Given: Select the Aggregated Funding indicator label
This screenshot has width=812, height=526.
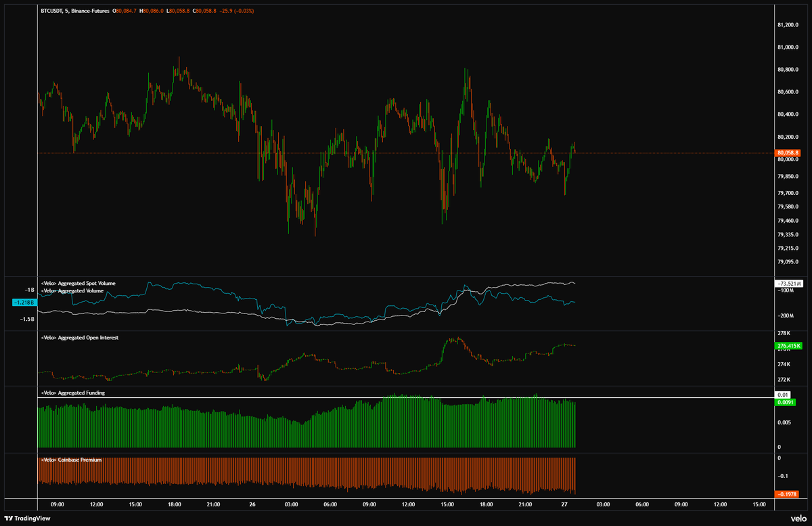Looking at the screenshot, I should pos(72,393).
